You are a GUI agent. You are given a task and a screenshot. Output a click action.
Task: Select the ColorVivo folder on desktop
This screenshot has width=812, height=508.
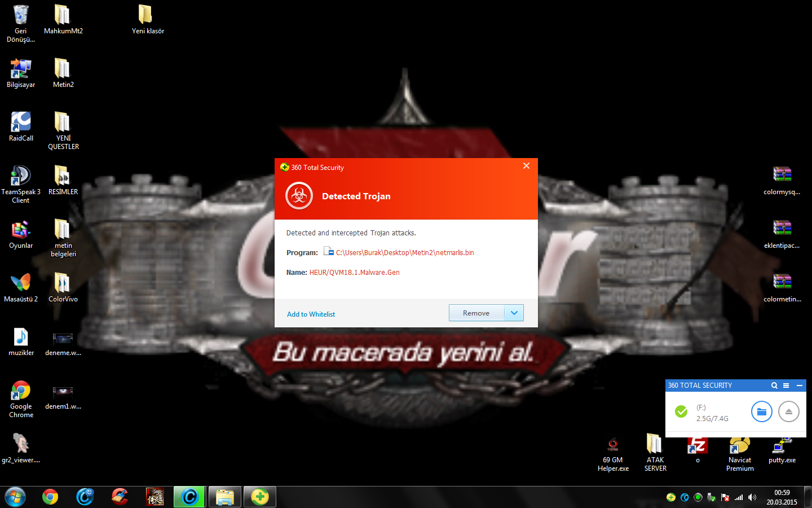point(63,288)
